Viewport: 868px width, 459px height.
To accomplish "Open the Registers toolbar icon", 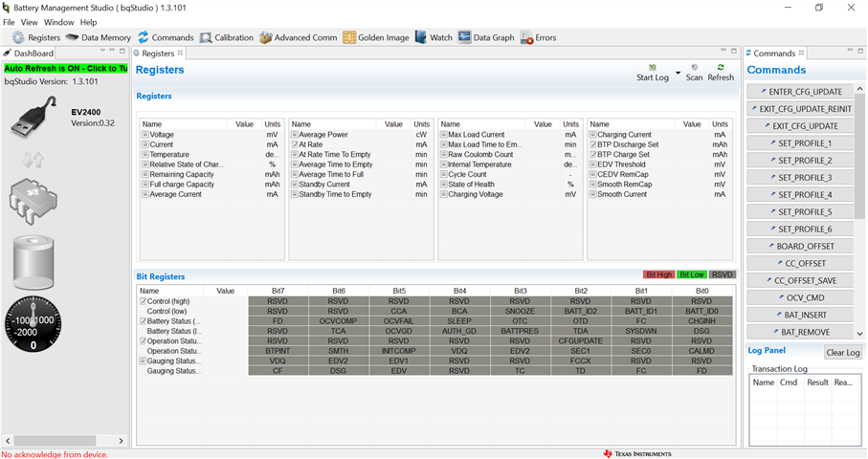I will (x=36, y=37).
